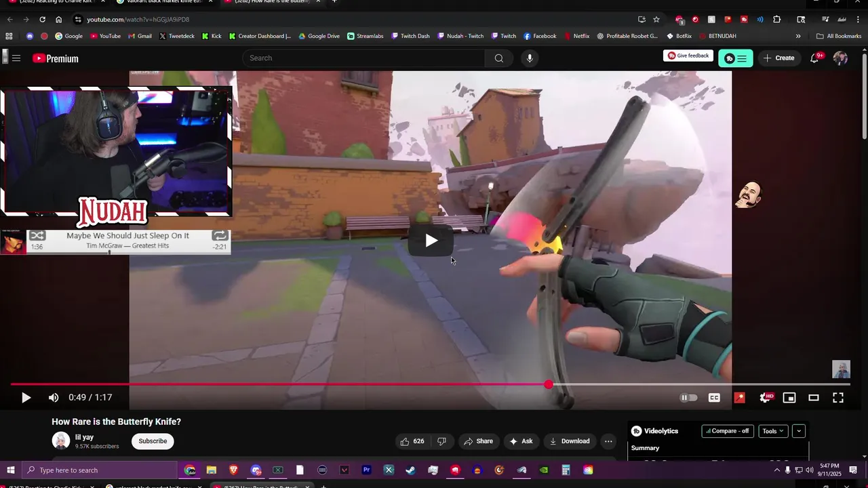Open the system tray volume control
This screenshot has width=868, height=488.
[809, 470]
